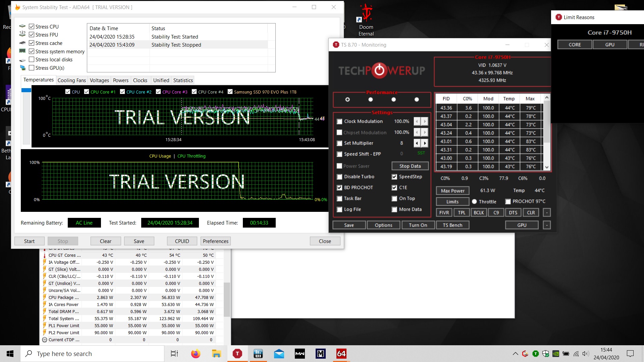Click ThrottleStop FIVR button
Viewport: 644px width, 362px height.
[x=444, y=213]
